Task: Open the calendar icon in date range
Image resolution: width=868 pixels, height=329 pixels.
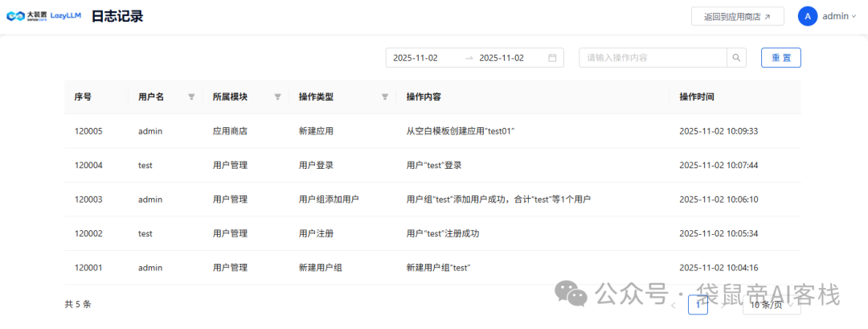Action: click(552, 58)
